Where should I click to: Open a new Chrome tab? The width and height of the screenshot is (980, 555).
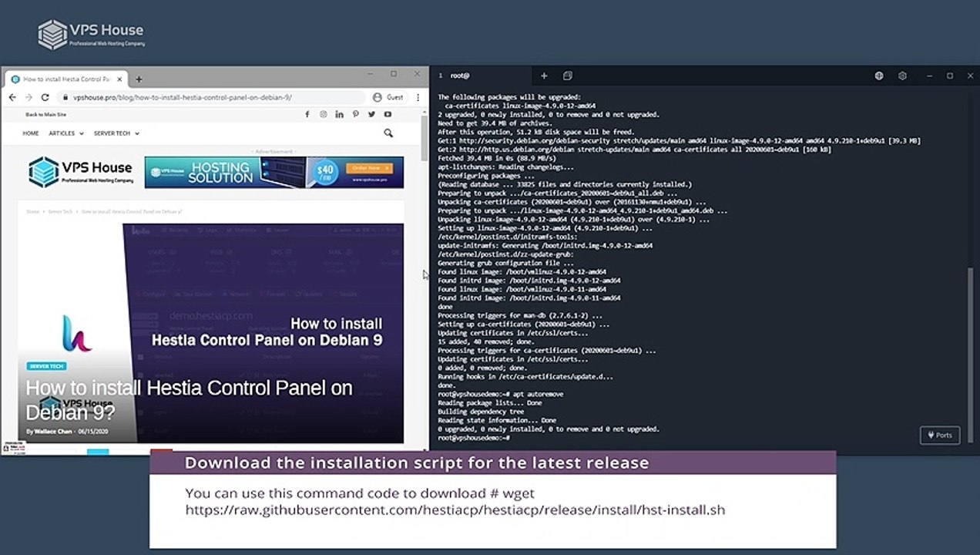139,79
